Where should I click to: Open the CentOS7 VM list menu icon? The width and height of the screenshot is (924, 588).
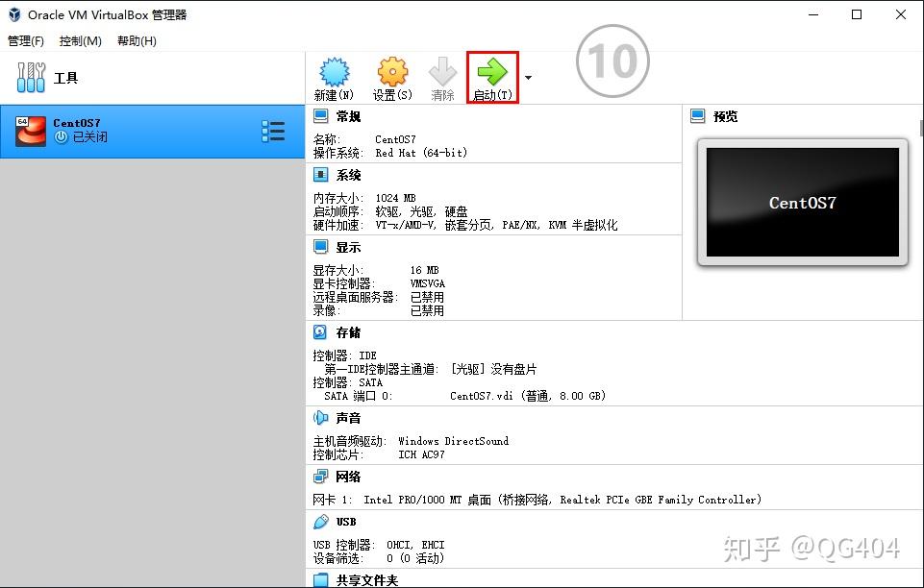[x=274, y=132]
